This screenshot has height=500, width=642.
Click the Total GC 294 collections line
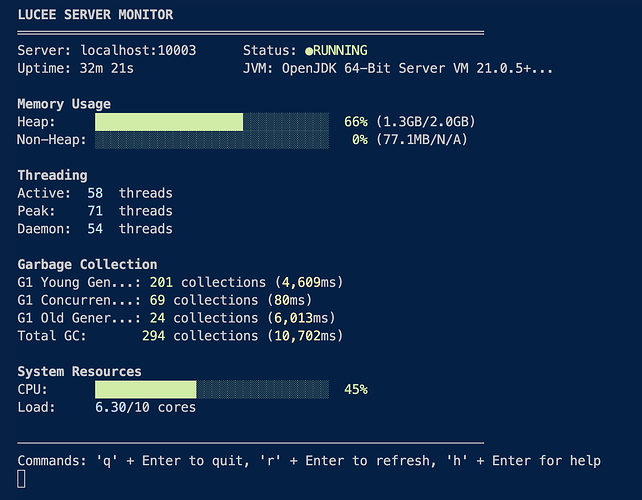pos(180,336)
